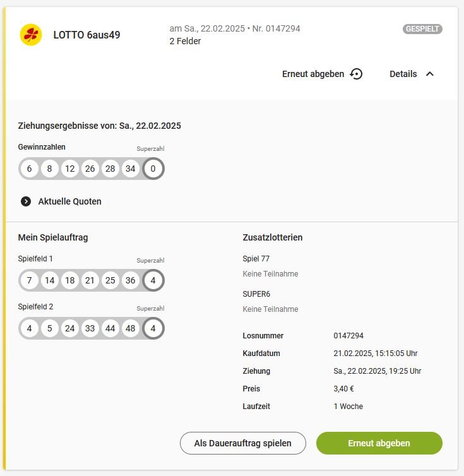Click the Erneut abgeben text link at top
The height and width of the screenshot is (476, 464).
tap(313, 74)
